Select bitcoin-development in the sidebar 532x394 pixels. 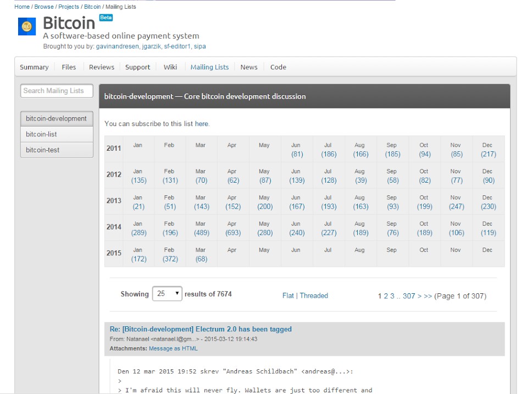click(x=57, y=118)
